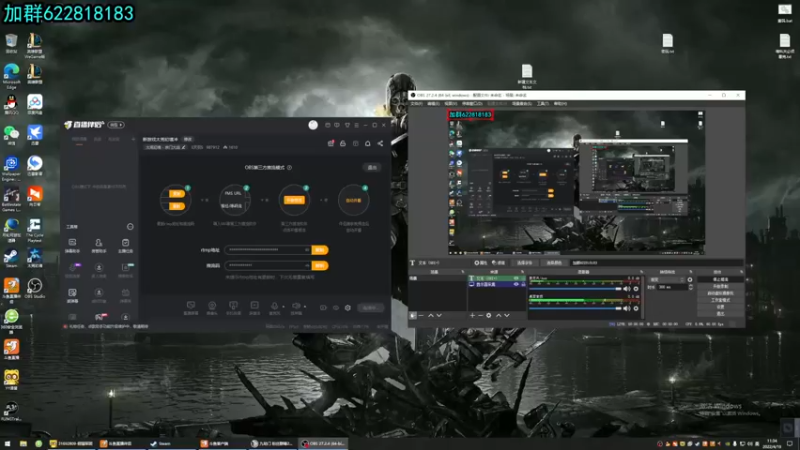Screen dimensions: 800x450
Task: Open The Cycle Playtest desktop shortcut
Action: coord(35,230)
